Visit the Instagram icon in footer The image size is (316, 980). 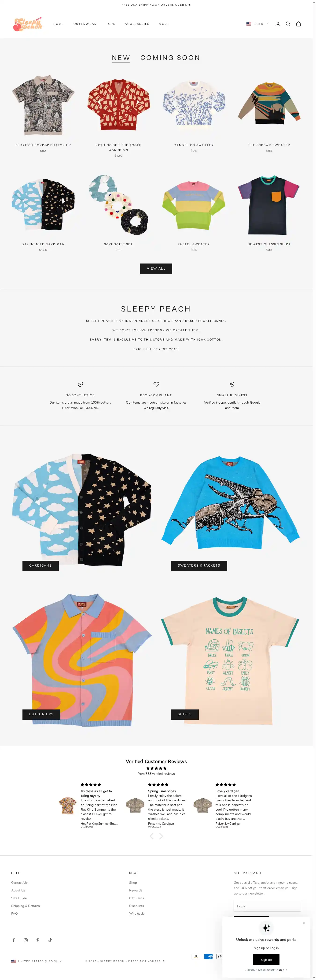(26, 940)
